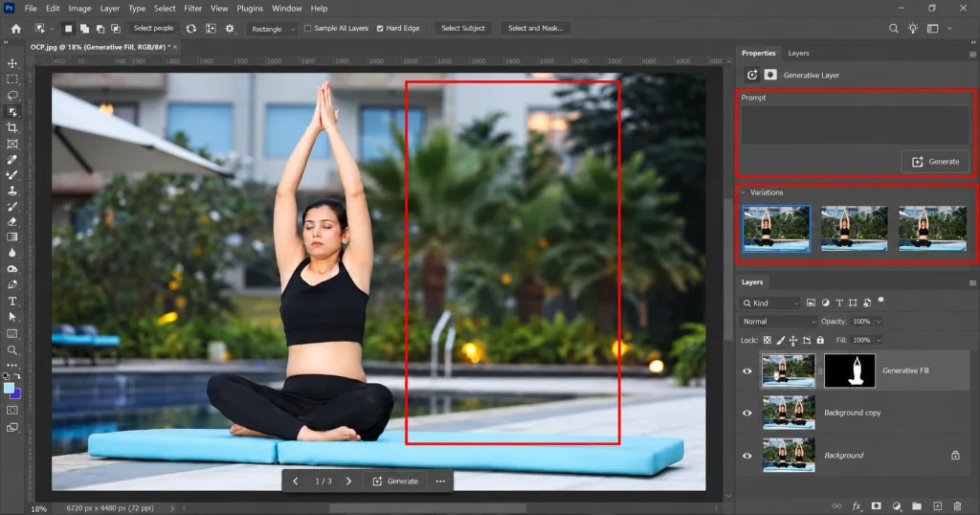980x515 pixels.
Task: Open the Discover lightbulb icon
Action: point(913,28)
